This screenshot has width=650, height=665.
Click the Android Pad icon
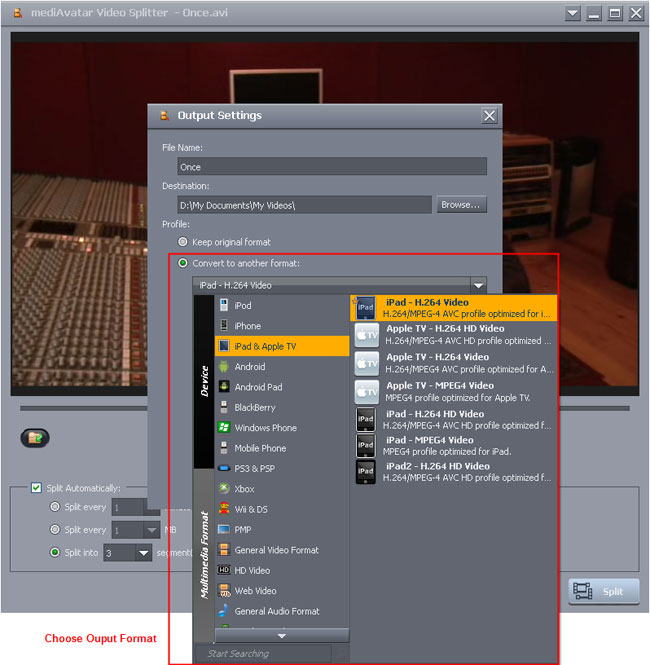[x=224, y=386]
